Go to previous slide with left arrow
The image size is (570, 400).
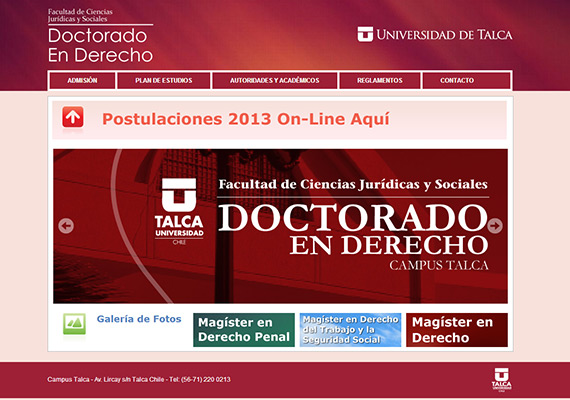[66, 226]
